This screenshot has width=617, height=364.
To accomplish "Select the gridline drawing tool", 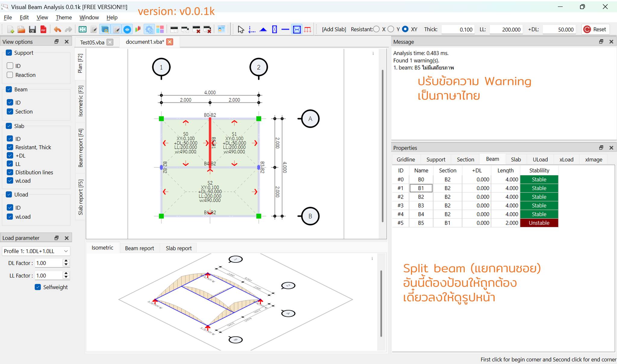I will point(252,30).
